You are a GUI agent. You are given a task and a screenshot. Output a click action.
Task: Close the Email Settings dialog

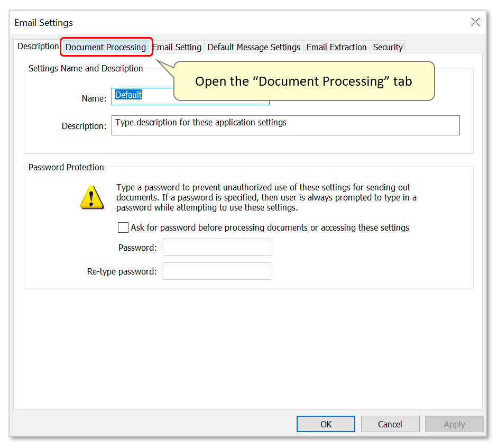pyautogui.click(x=475, y=22)
